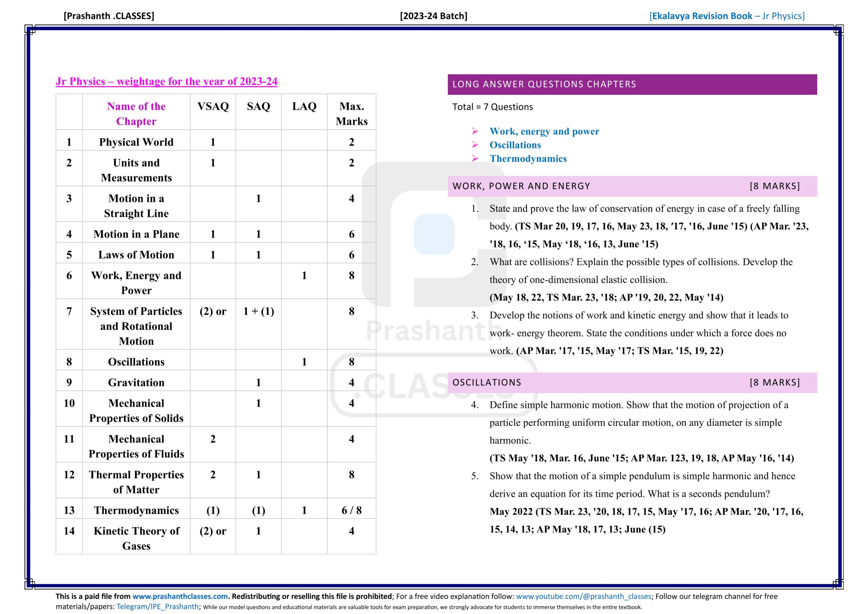Image resolution: width=868 pixels, height=614 pixels.
Task: Click the Max. Marks column header
Action: 351,114
